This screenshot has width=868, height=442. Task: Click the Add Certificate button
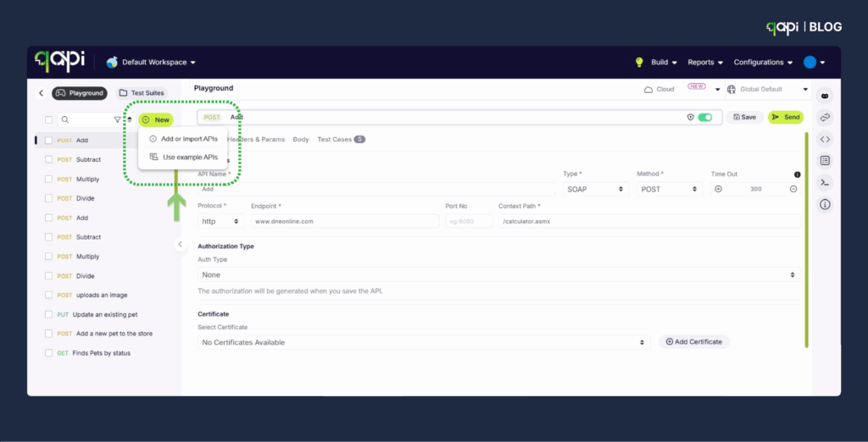694,342
